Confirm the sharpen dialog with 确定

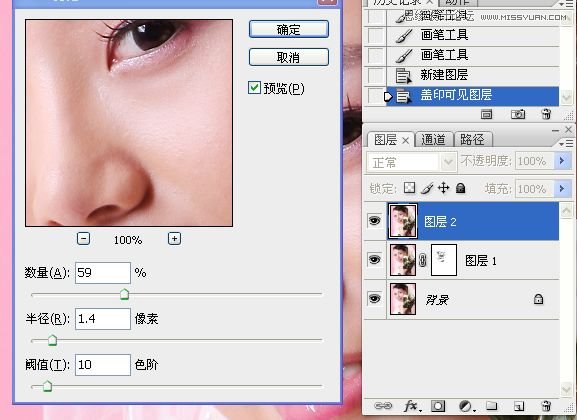[x=288, y=29]
